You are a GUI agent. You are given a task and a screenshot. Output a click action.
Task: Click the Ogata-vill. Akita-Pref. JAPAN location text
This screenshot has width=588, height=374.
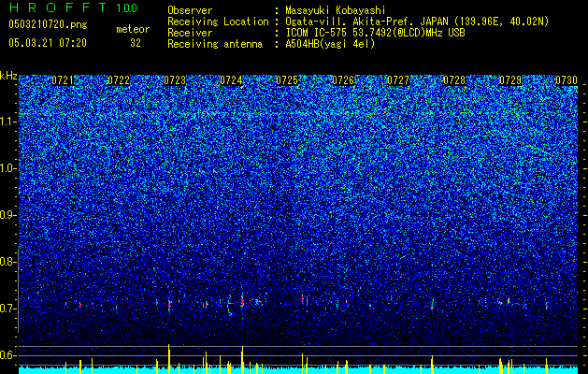(x=417, y=22)
